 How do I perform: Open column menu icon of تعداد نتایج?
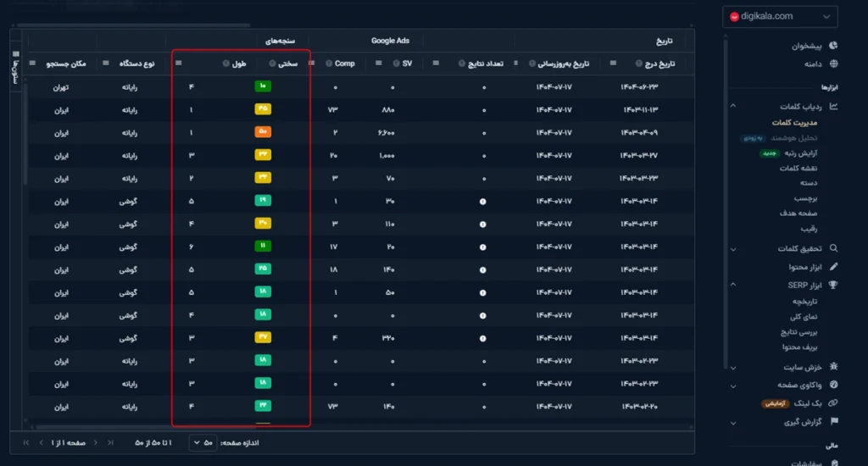(436, 63)
